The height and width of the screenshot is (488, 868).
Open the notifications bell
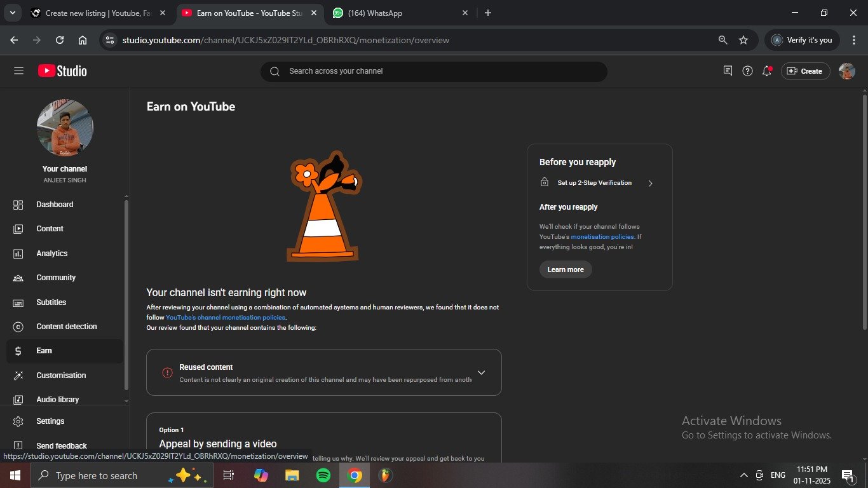pyautogui.click(x=767, y=71)
